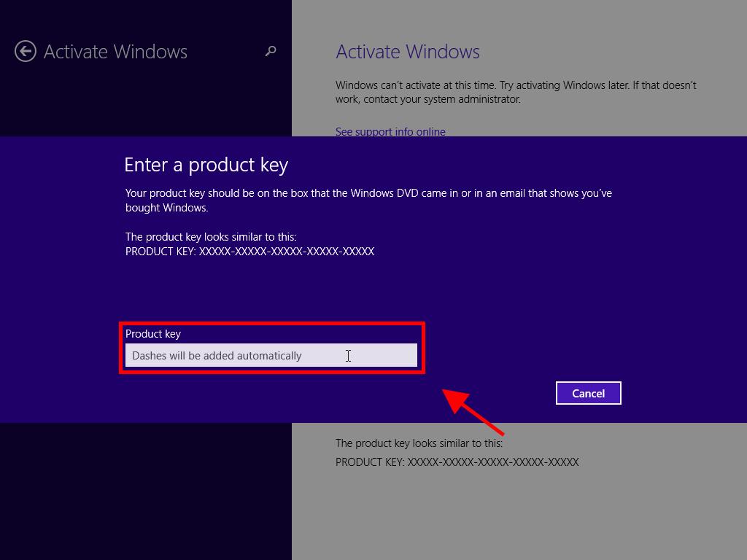Dismiss the dialog using Cancel
747x560 pixels.
[x=588, y=393]
